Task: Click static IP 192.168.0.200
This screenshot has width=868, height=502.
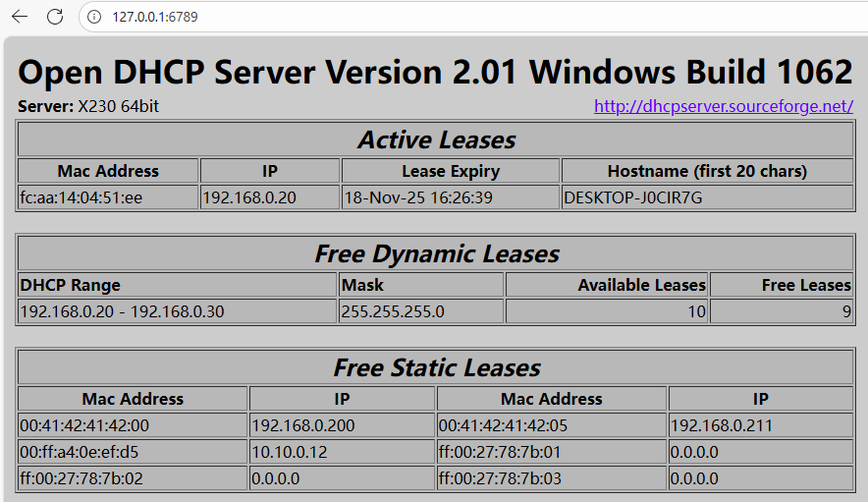Action: tap(303, 425)
